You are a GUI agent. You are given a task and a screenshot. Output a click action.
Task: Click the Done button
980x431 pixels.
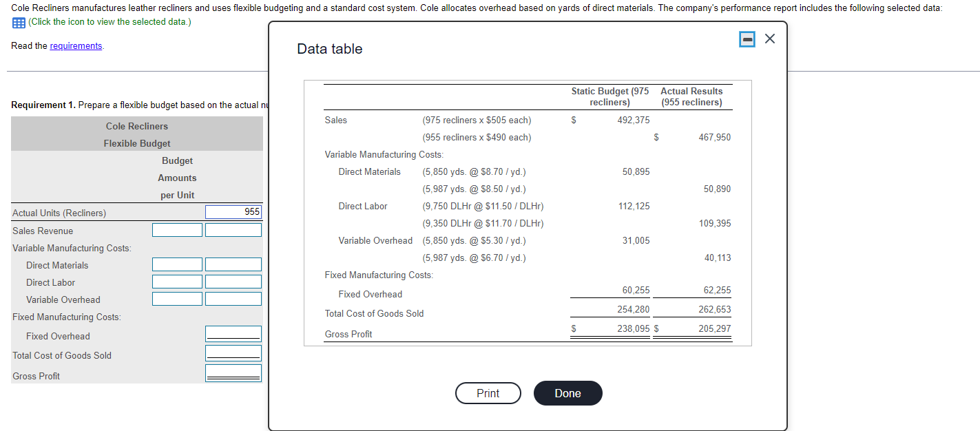click(567, 393)
